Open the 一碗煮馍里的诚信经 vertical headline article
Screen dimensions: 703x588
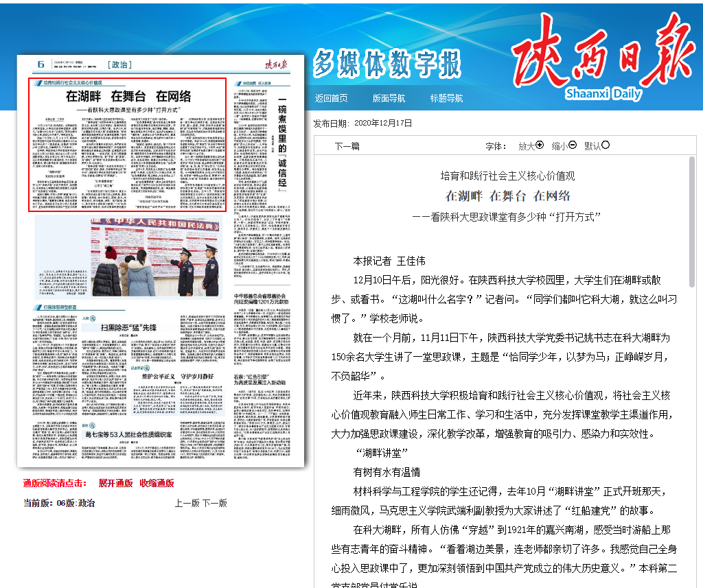(281, 137)
